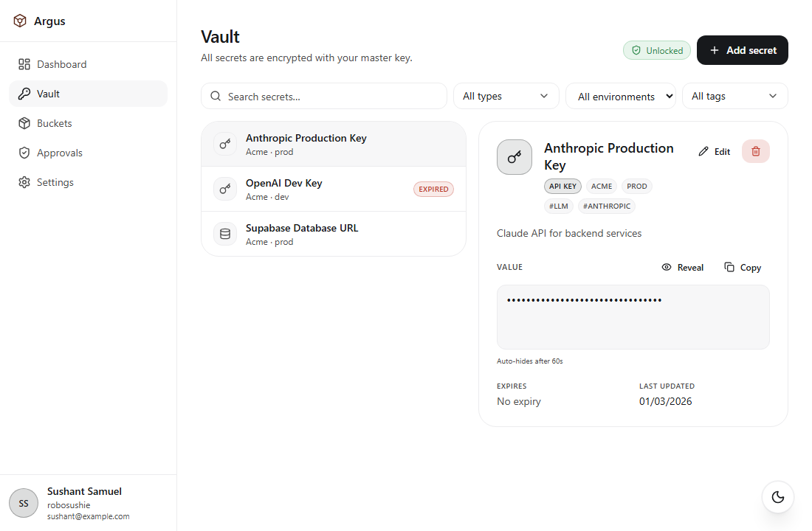Select Vault in the sidebar

click(88, 94)
